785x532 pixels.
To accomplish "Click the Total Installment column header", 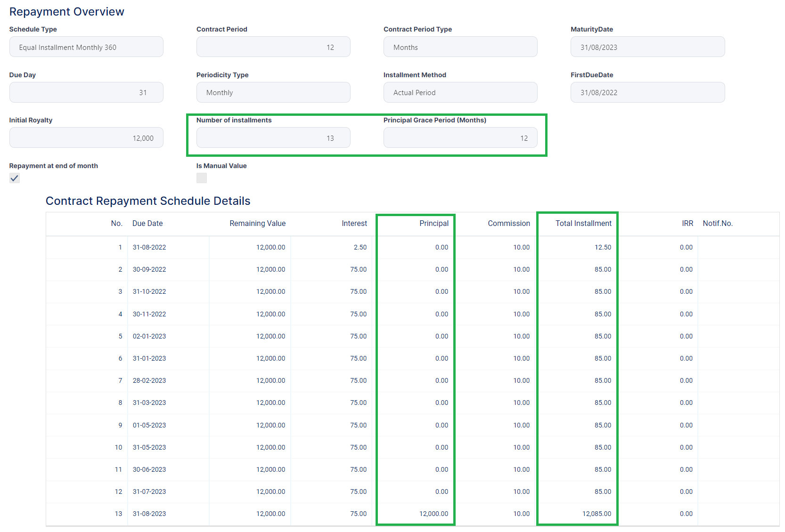I will pyautogui.click(x=583, y=224).
